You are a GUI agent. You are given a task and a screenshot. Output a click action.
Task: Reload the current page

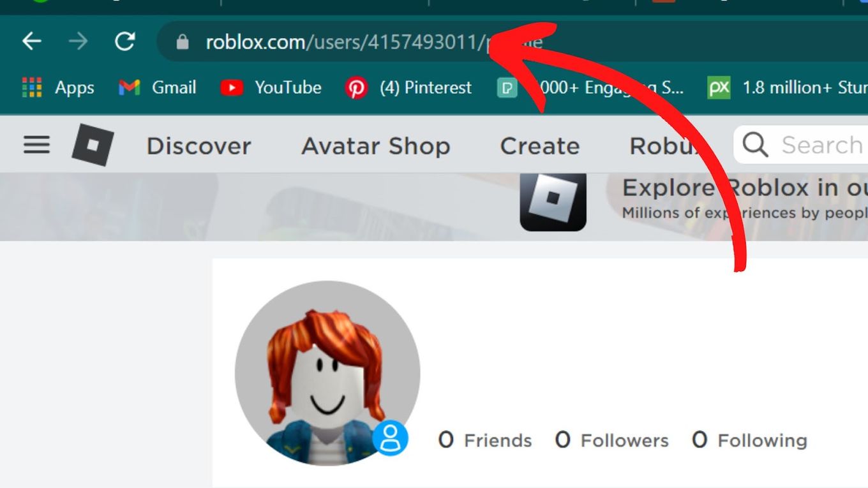(125, 41)
